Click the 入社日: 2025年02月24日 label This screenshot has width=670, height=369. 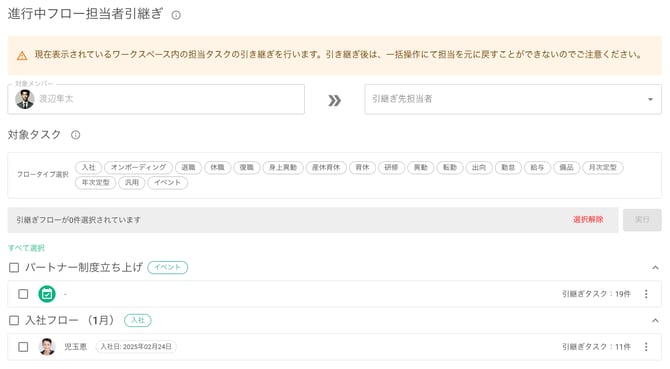136,346
